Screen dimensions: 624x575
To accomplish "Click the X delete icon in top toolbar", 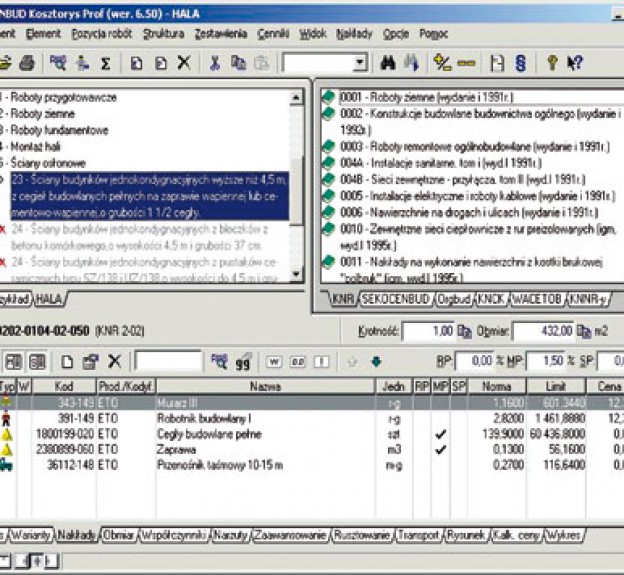I will coord(184,63).
